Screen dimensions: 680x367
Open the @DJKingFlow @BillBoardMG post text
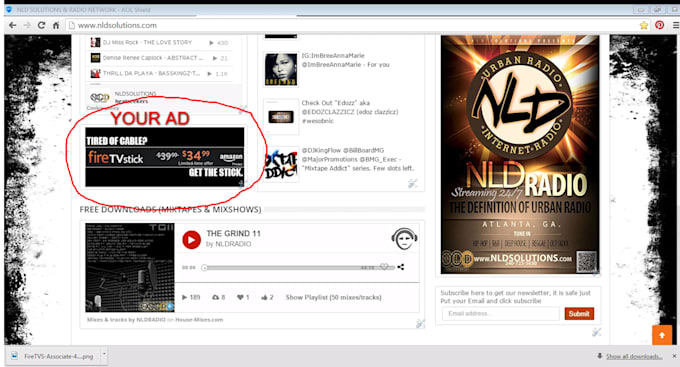coord(358,159)
